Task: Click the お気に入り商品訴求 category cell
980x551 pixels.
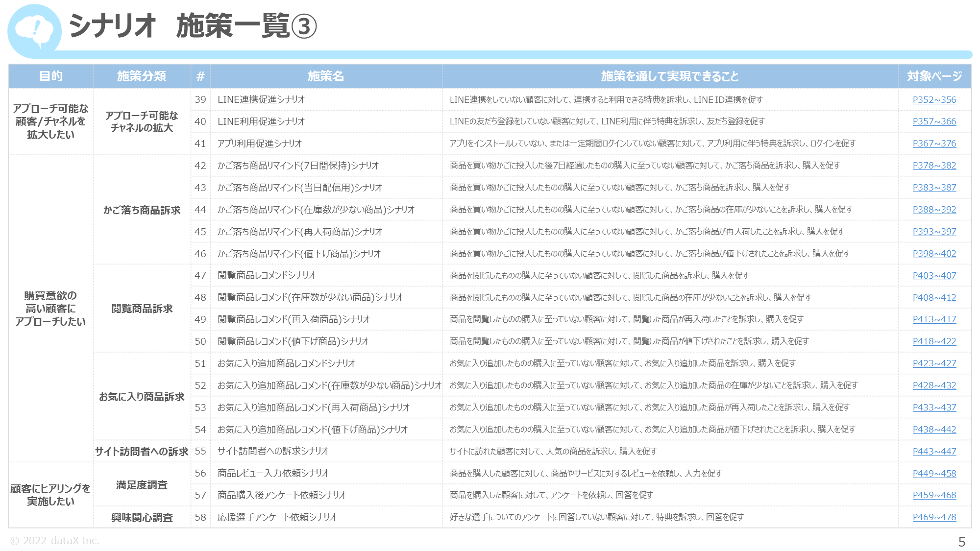Action: (142, 397)
